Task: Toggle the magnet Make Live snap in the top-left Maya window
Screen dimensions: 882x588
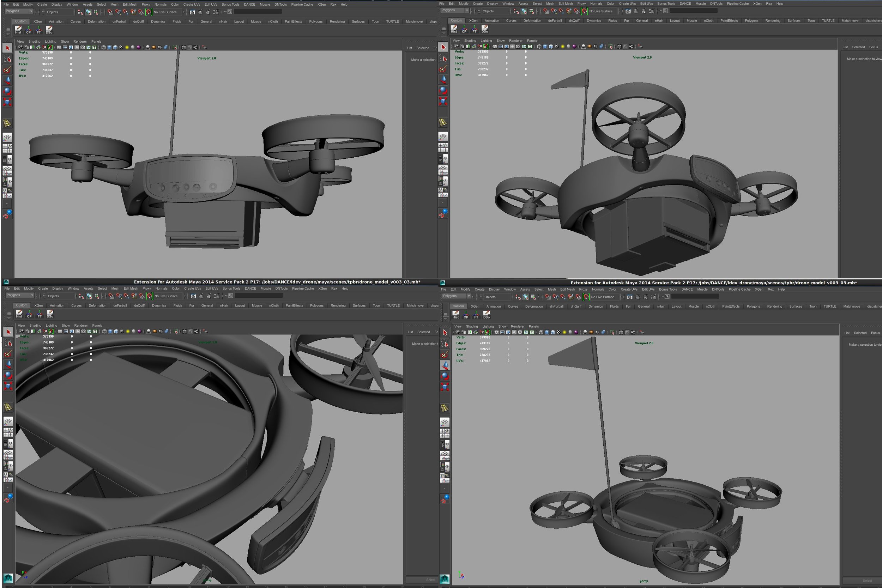Action: tap(149, 12)
